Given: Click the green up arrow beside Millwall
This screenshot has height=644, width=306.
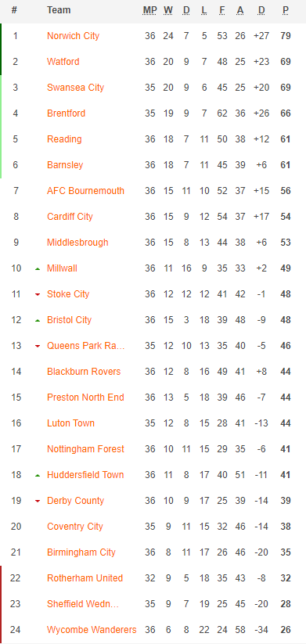Looking at the screenshot, I should pos(38,268).
